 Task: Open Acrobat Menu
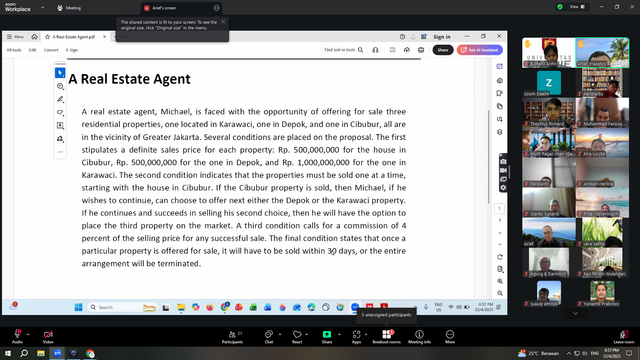tap(15, 37)
